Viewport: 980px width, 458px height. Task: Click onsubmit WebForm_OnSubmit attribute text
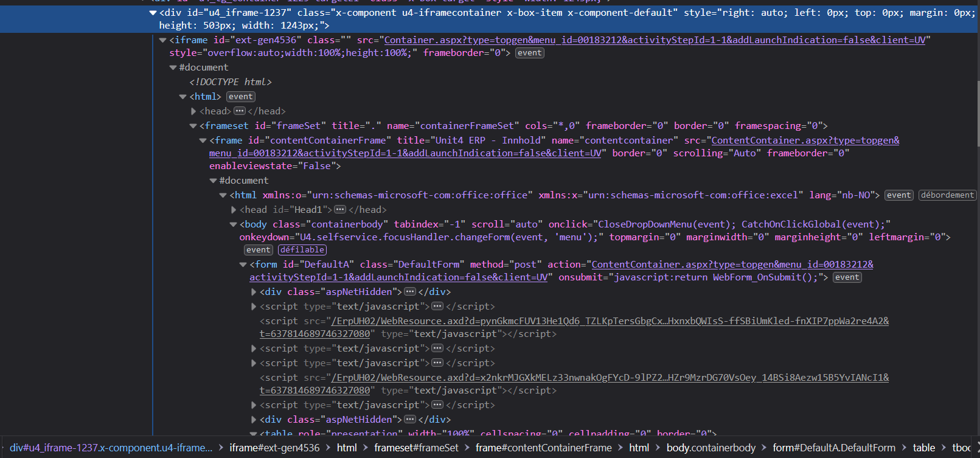point(691,277)
